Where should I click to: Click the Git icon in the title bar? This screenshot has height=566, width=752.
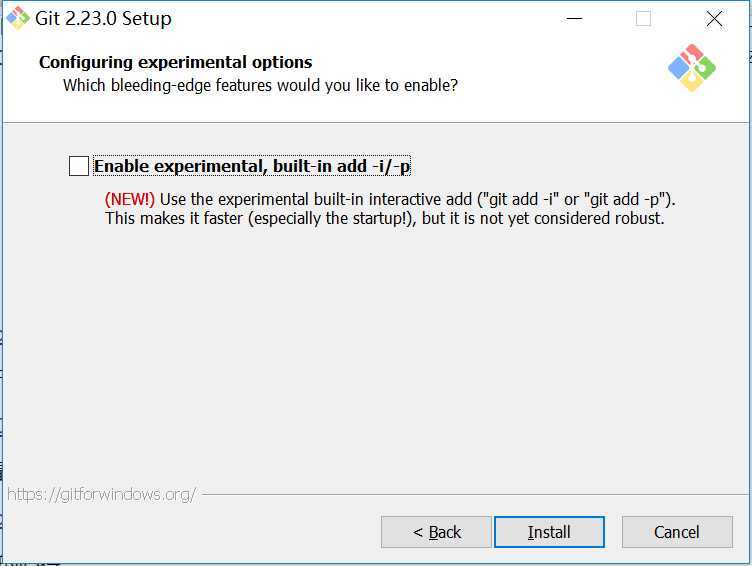[18, 18]
